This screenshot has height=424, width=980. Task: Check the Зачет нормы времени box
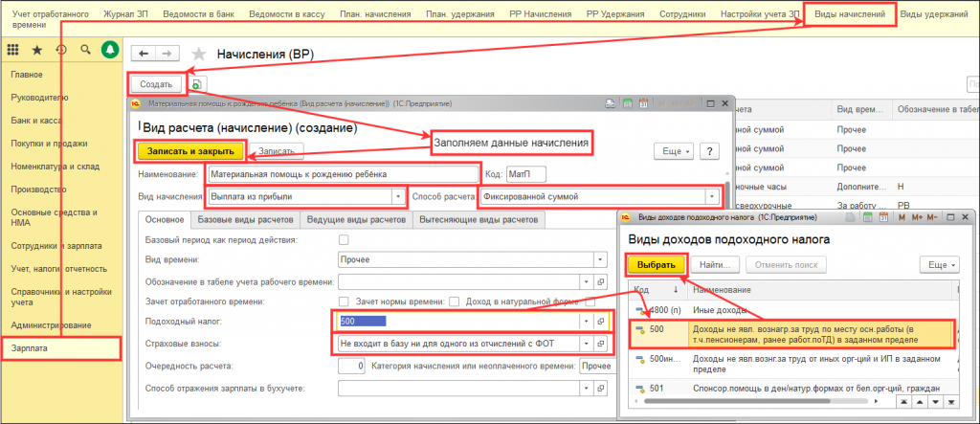pos(455,301)
